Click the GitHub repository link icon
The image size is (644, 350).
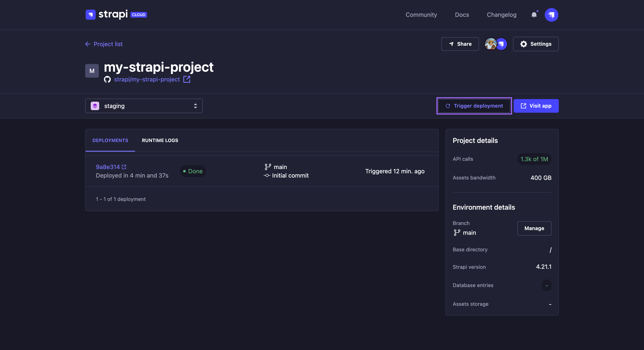(187, 79)
